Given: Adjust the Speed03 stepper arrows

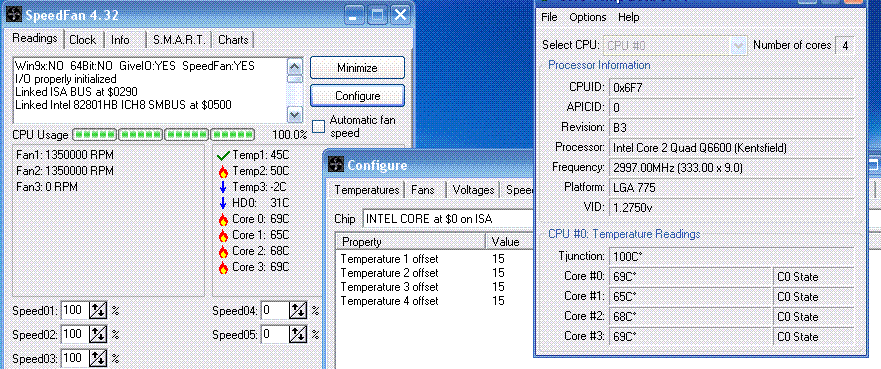Looking at the screenshot, I should coord(99,358).
